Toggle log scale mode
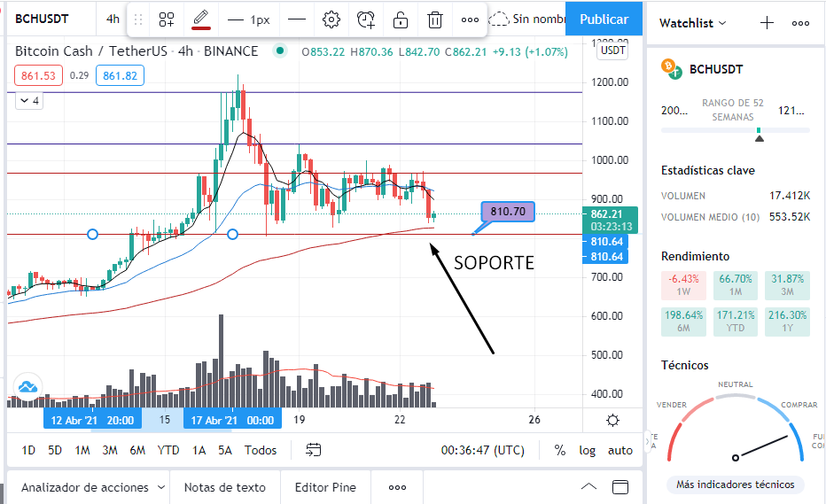 (x=587, y=450)
